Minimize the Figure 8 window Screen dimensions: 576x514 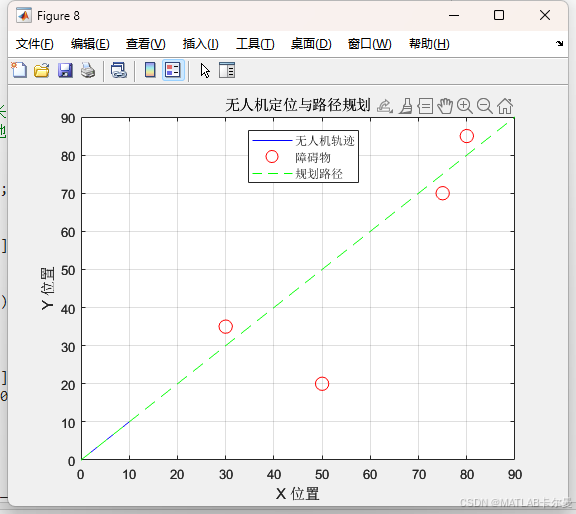point(454,15)
